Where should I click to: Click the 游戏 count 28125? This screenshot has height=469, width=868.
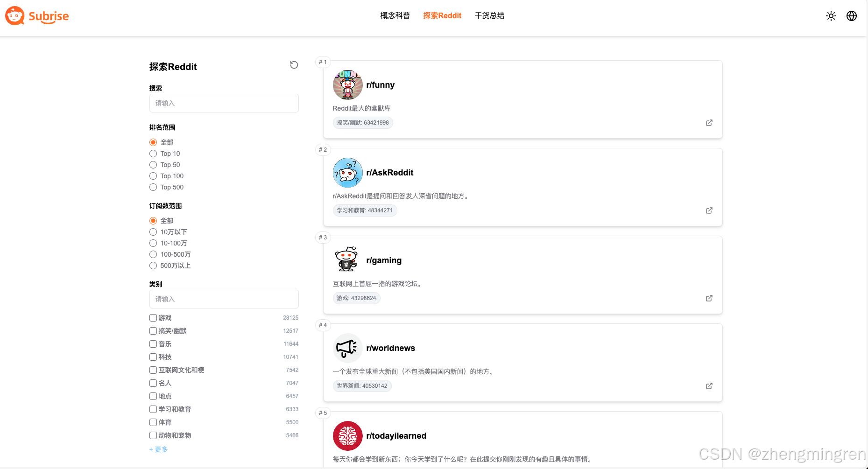tap(290, 318)
